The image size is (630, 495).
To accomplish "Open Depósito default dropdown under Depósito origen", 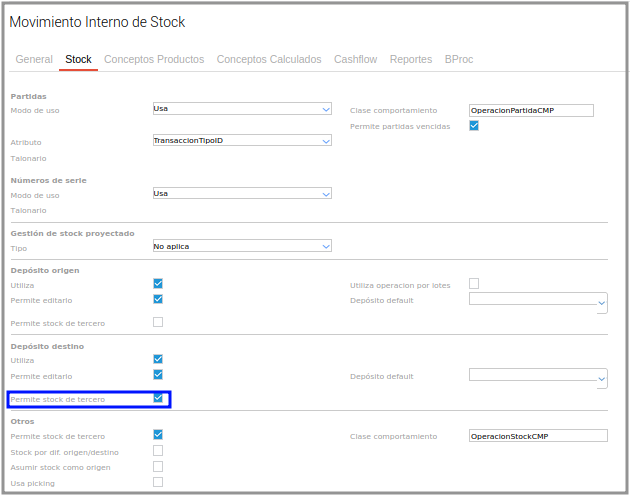I will click(x=538, y=300).
